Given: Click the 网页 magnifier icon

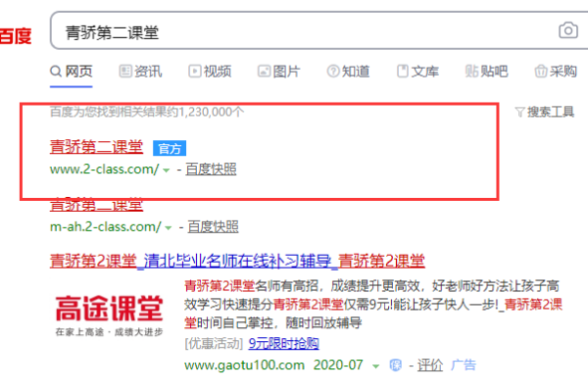Looking at the screenshot, I should (x=56, y=71).
